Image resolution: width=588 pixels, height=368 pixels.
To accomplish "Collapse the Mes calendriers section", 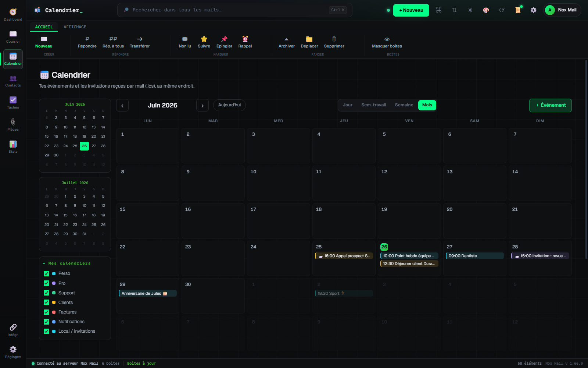I will coord(67,263).
